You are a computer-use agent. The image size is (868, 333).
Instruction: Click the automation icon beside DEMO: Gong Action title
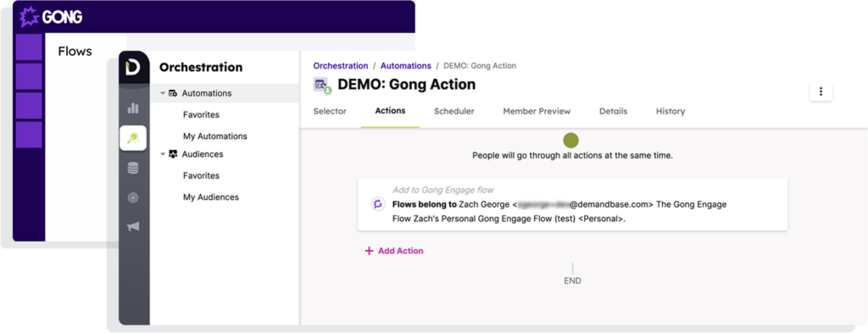pyautogui.click(x=321, y=86)
